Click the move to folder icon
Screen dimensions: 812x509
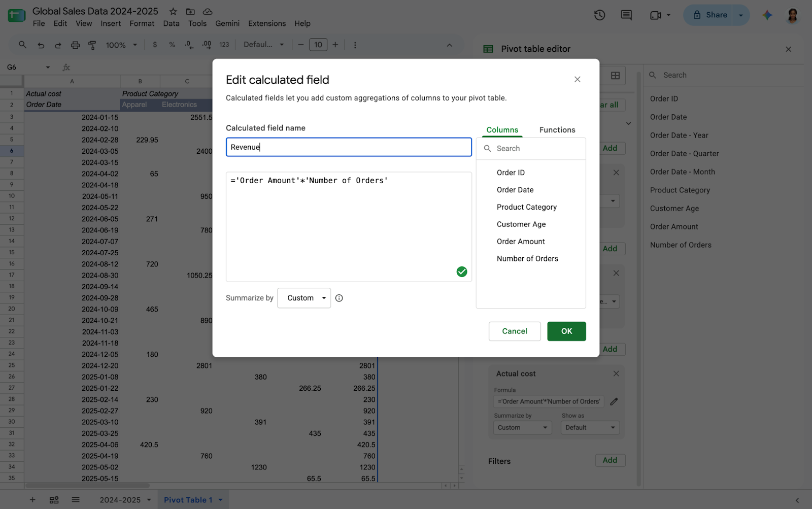tap(190, 11)
